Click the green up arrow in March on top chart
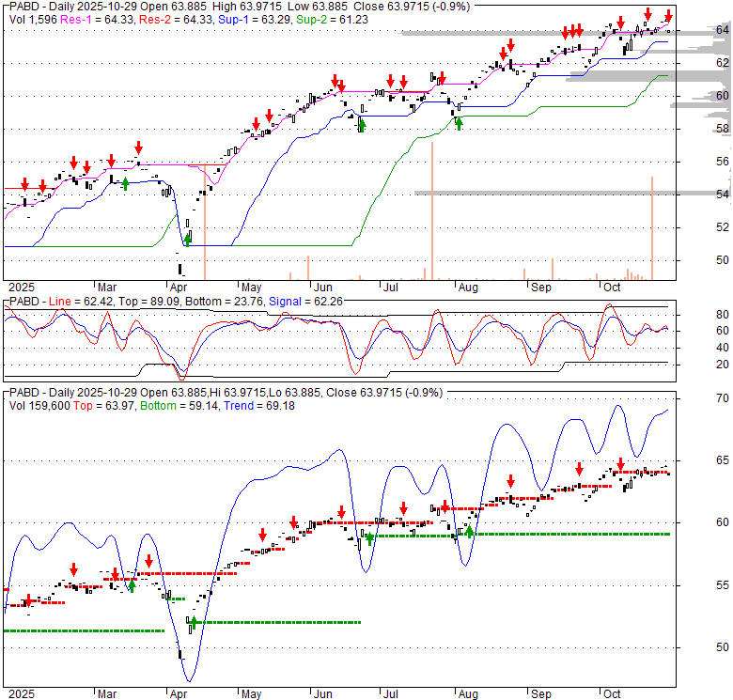Image resolution: width=733 pixels, height=700 pixels. (125, 183)
